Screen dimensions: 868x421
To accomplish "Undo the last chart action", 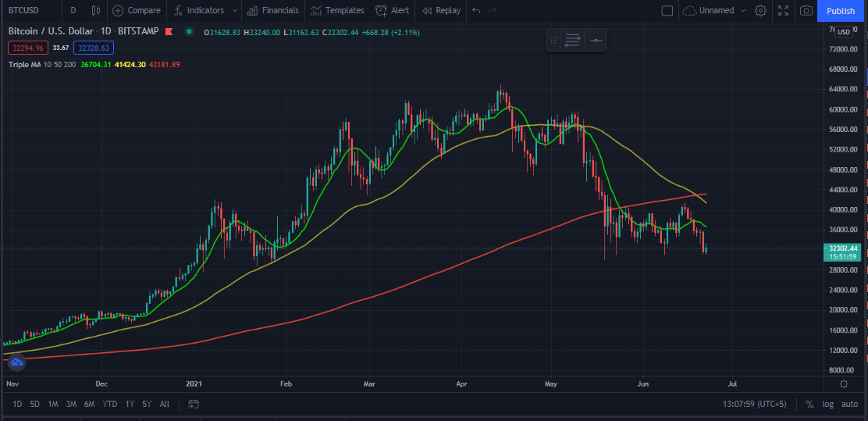I will [476, 10].
